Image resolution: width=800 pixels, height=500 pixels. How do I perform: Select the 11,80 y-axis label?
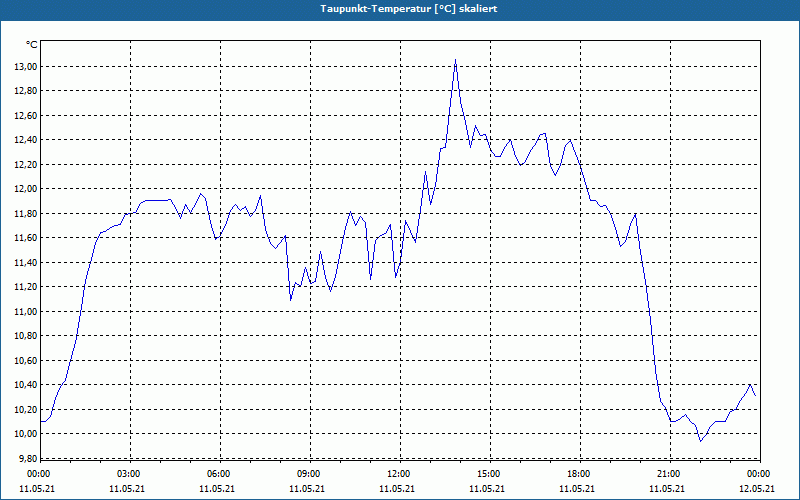pos(24,213)
